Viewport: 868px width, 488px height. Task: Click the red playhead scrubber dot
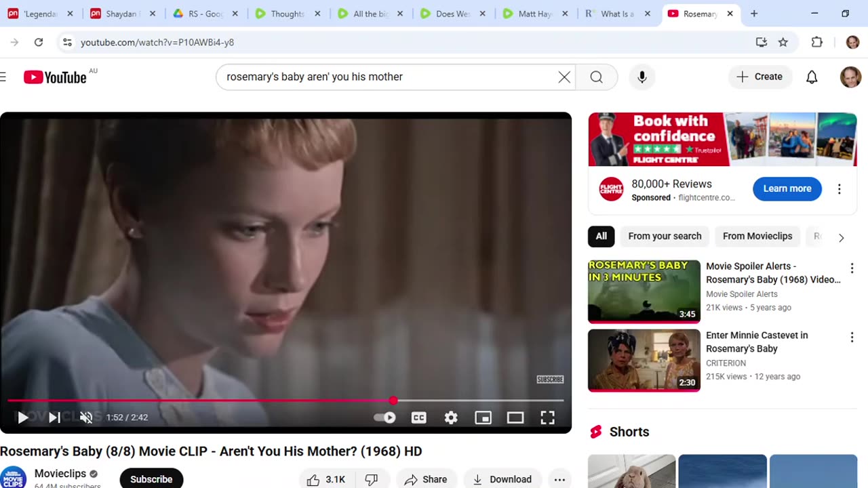tap(393, 401)
